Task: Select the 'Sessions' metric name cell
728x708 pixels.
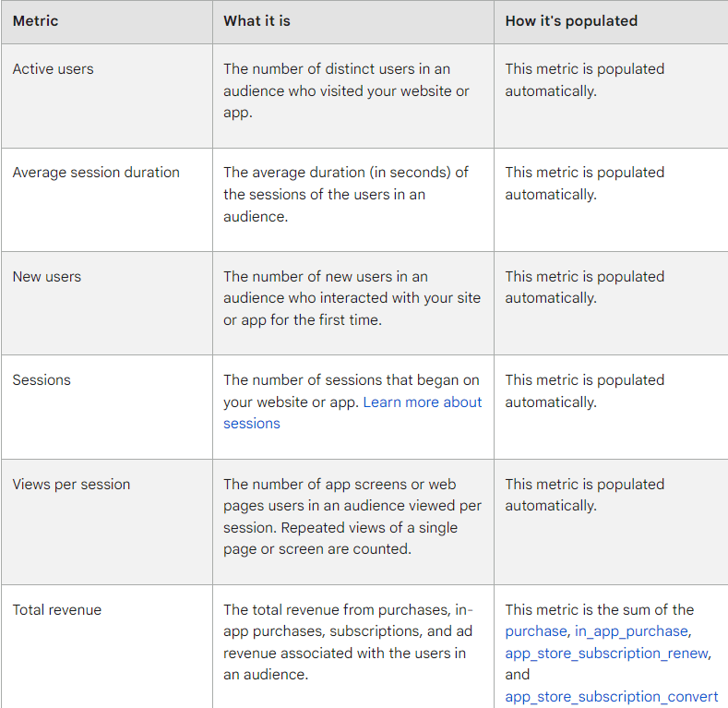Action: [42, 380]
